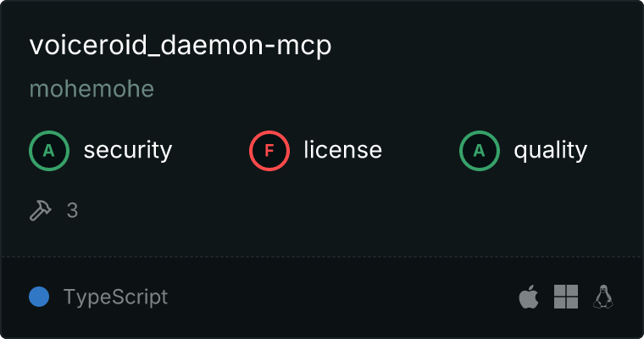
Task: Click the green quality grade A badge
Action: (480, 151)
